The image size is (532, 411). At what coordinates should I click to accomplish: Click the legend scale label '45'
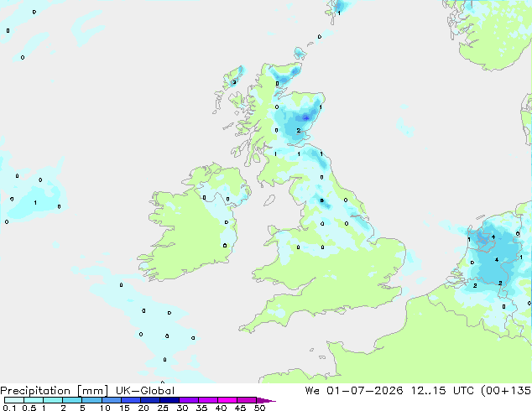[240, 408]
